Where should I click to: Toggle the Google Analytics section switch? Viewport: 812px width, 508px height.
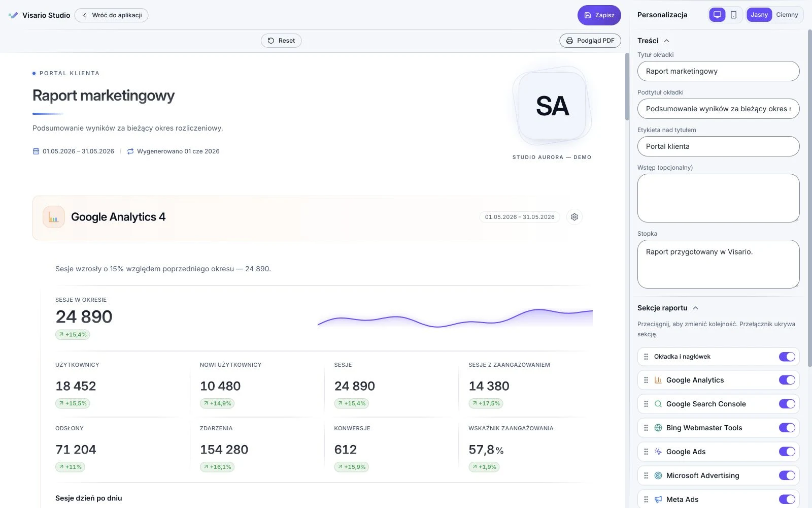click(x=787, y=380)
